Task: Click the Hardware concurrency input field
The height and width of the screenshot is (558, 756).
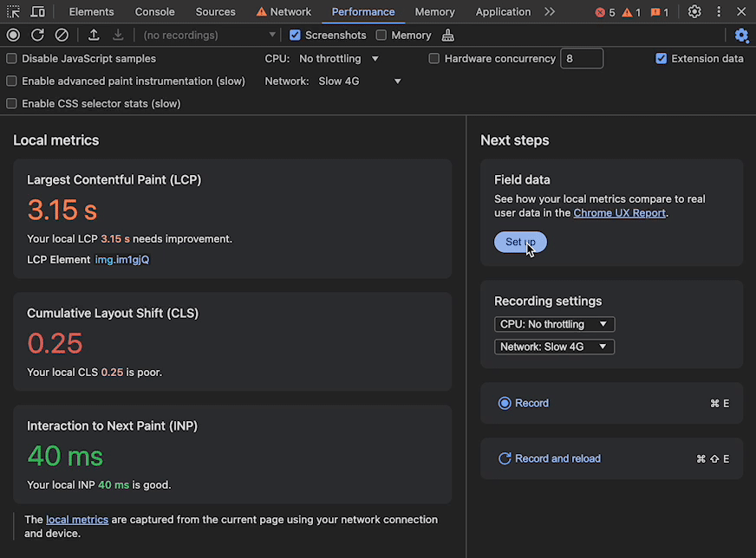Action: [x=582, y=58]
